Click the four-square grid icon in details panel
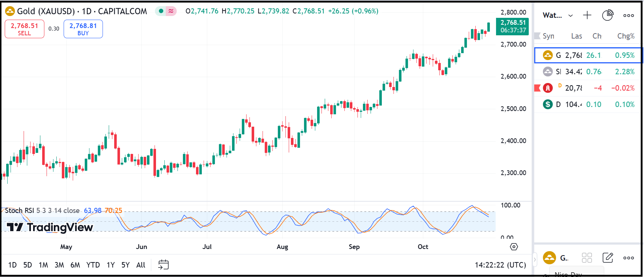 pos(587,258)
